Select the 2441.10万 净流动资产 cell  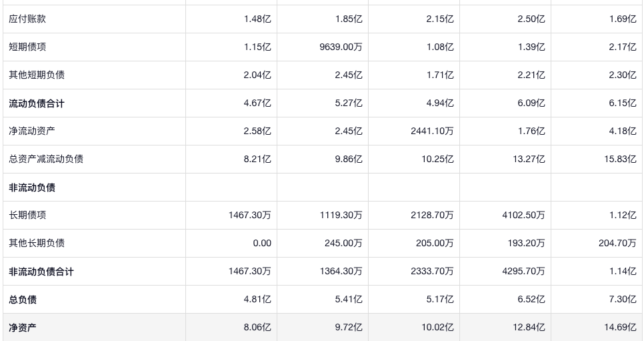point(432,131)
